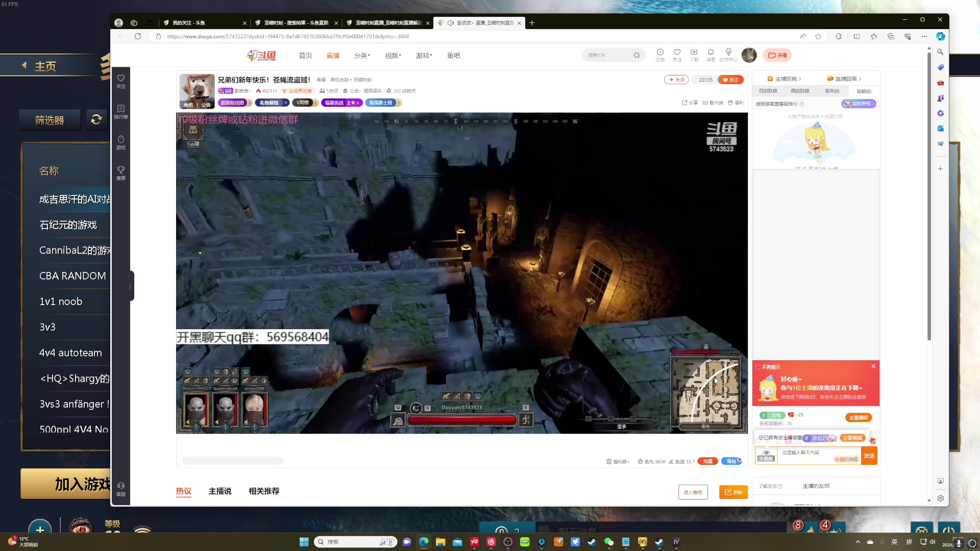Screen dimensions: 980x551
Task: Click the 去直播间 button
Action: click(859, 417)
